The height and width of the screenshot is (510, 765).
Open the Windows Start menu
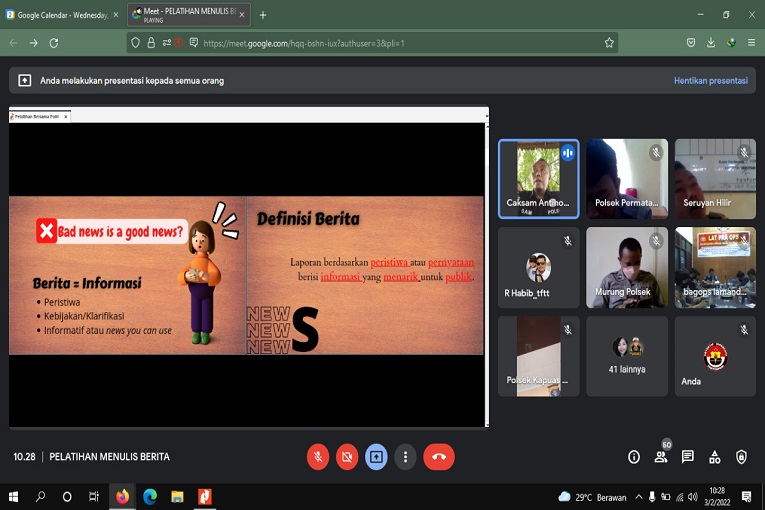pyautogui.click(x=13, y=497)
